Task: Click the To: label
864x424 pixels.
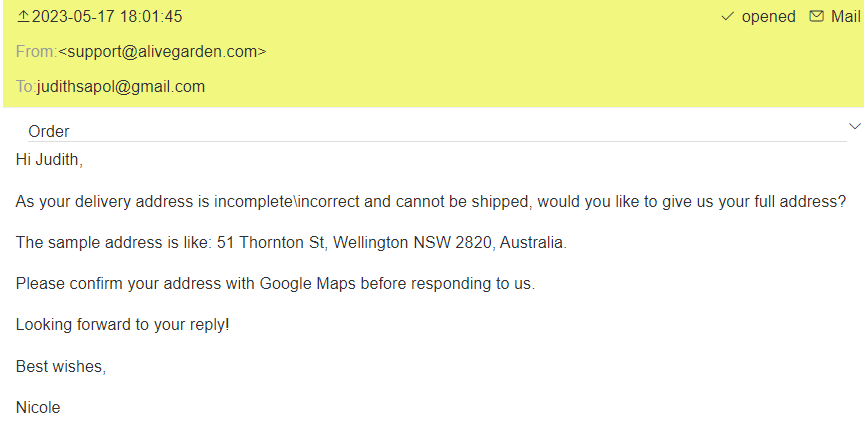Action: pos(25,87)
